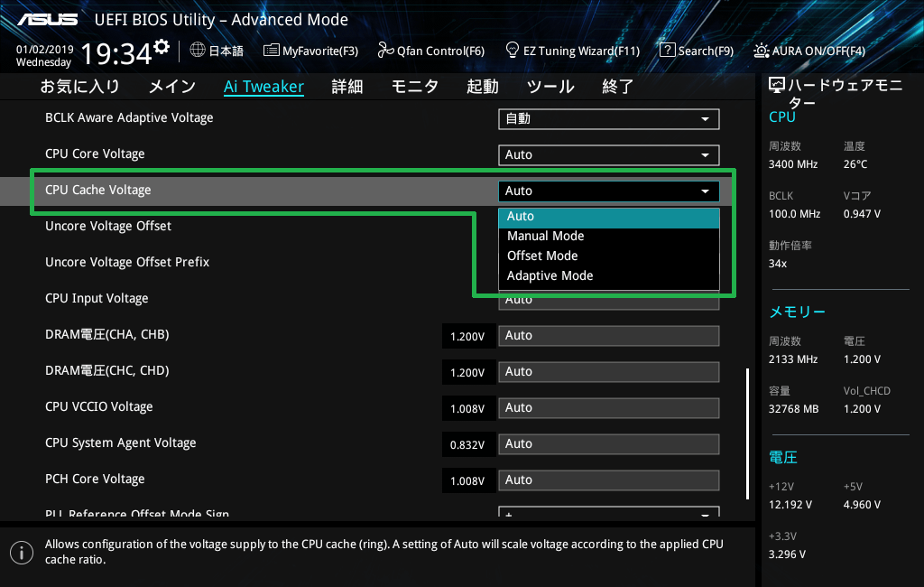The image size is (924, 587).
Task: Click the 0.832V System Agent voltage value
Action: pos(467,445)
